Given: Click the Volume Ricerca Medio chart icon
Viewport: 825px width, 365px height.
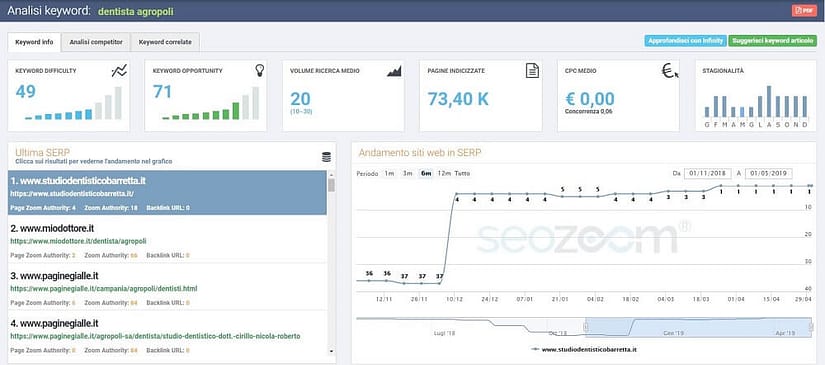Looking at the screenshot, I should pyautogui.click(x=394, y=71).
